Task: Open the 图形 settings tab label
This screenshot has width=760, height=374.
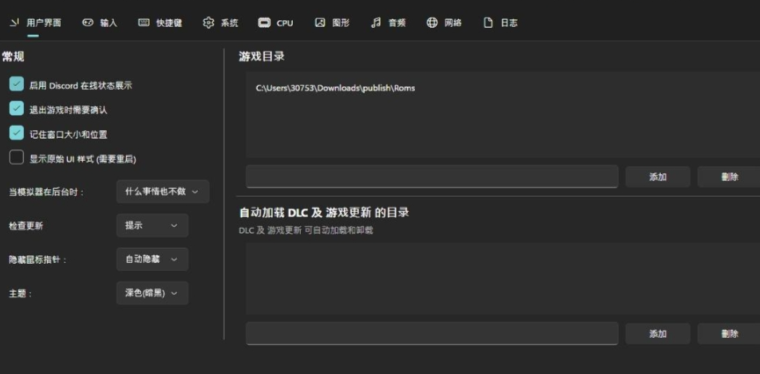Action: coord(340,23)
